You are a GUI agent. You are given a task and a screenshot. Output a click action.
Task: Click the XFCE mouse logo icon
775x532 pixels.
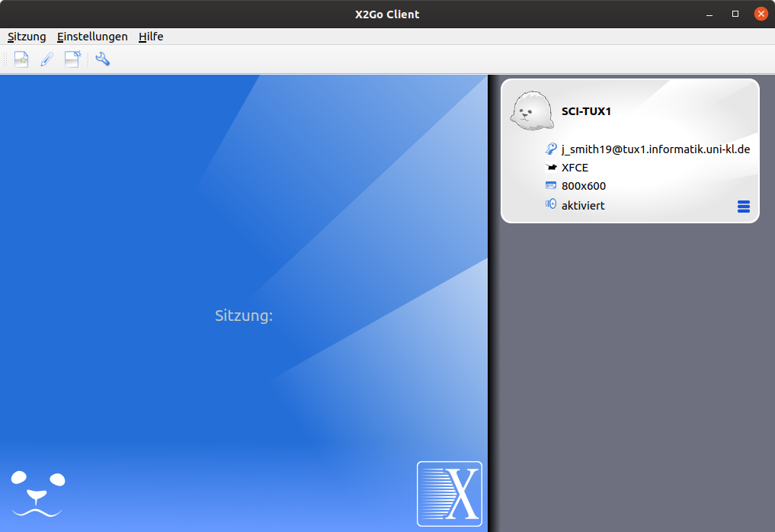click(x=551, y=168)
